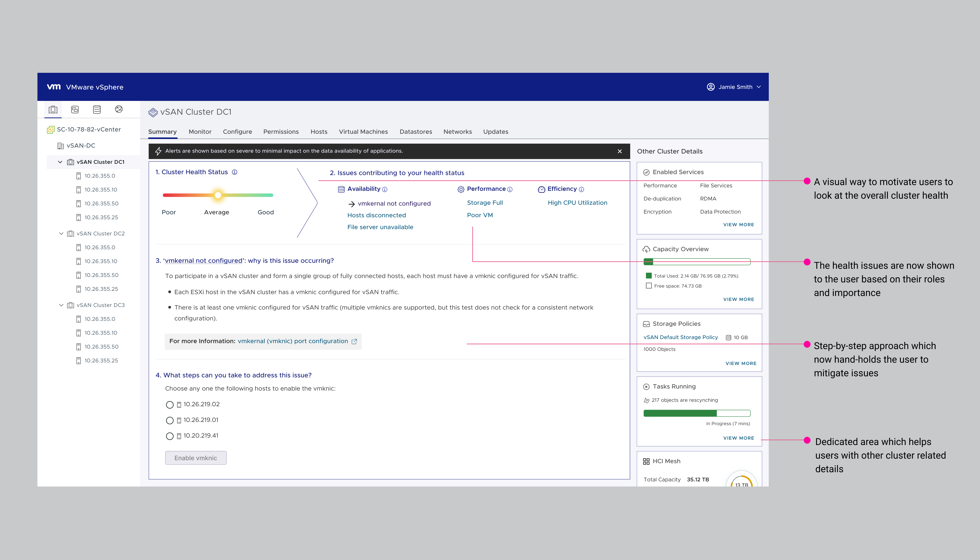
Task: Click the datastore icon beside 10 GB
Action: click(x=728, y=338)
